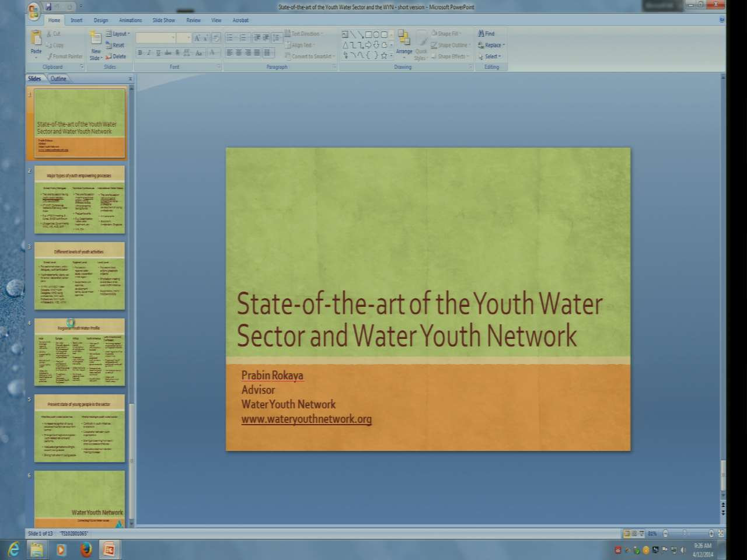Open the Slide Show tab

pyautogui.click(x=163, y=20)
